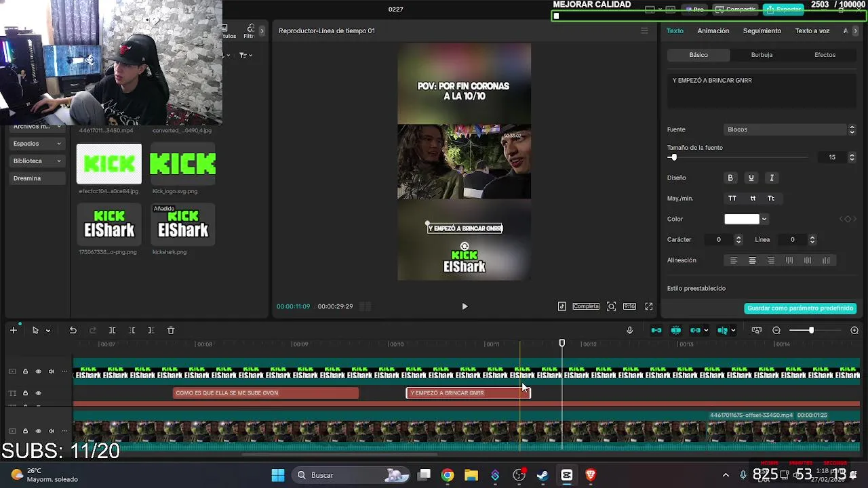Image resolution: width=868 pixels, height=488 pixels.
Task: Delete right of playhead trim icon
Action: 151,330
